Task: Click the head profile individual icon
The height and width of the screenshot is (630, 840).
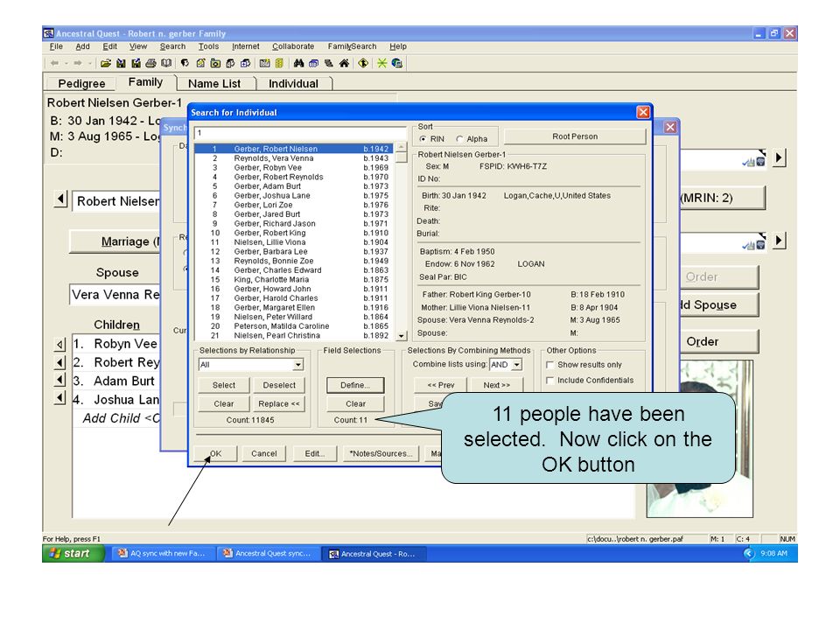Action: (x=185, y=63)
